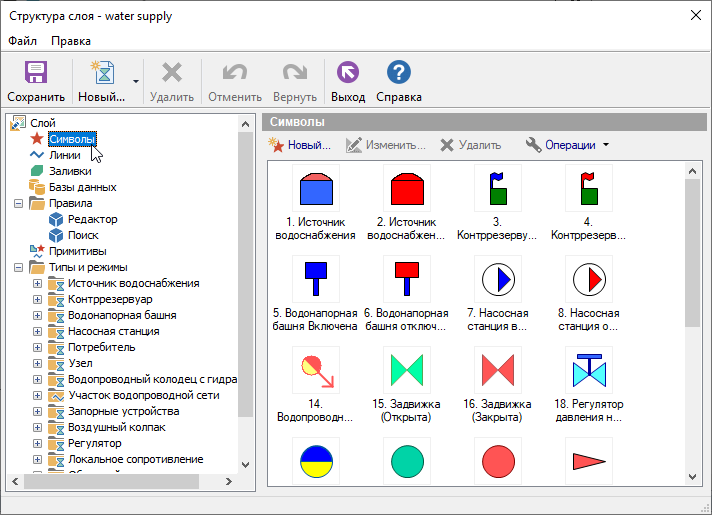Select symbol 5 Водонапорная башня Включена
Screen dimensions: 712x515
point(315,279)
